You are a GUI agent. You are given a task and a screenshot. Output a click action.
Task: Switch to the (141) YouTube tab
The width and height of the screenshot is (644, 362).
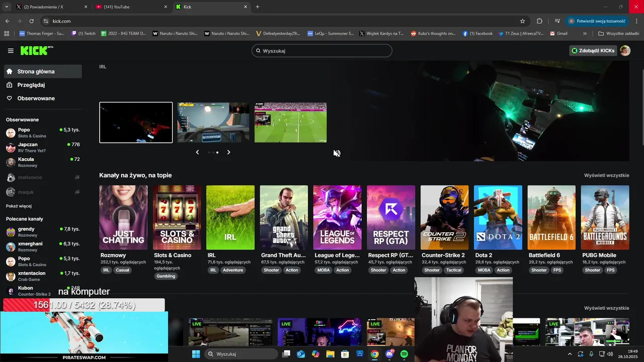tap(132, 7)
